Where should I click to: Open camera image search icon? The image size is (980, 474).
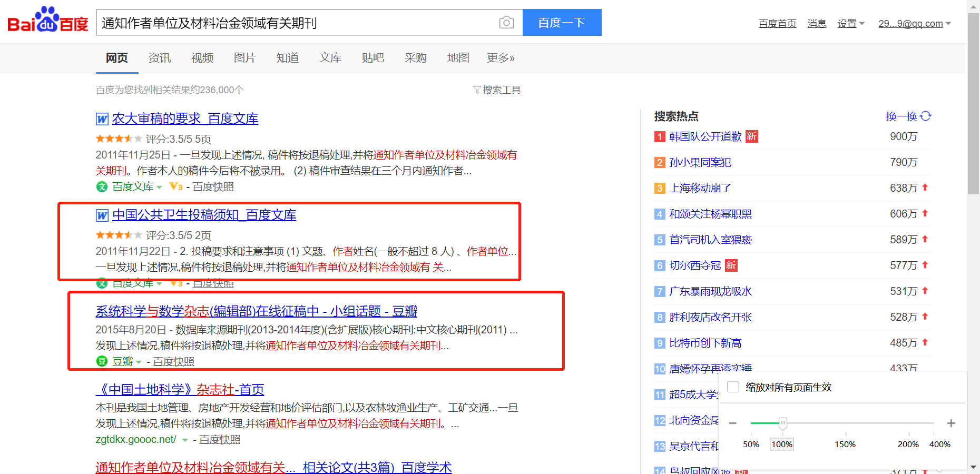click(x=506, y=23)
